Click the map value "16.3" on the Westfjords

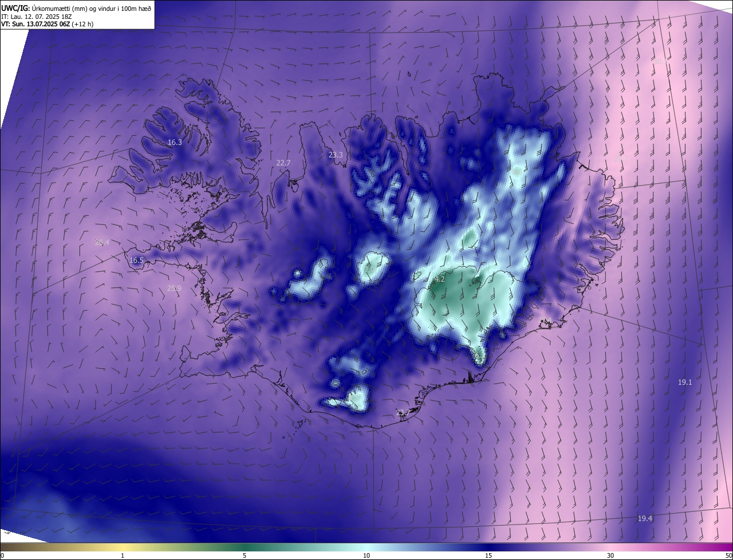click(x=175, y=142)
